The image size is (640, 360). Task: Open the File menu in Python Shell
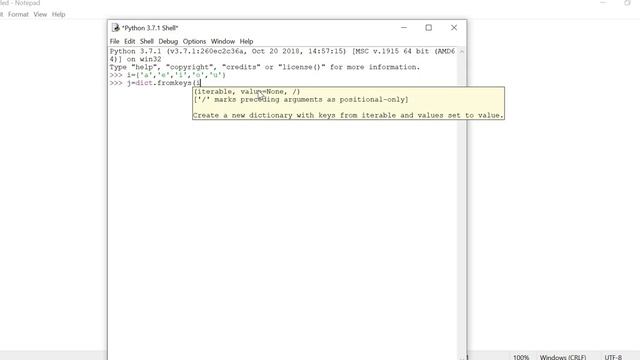point(114,41)
